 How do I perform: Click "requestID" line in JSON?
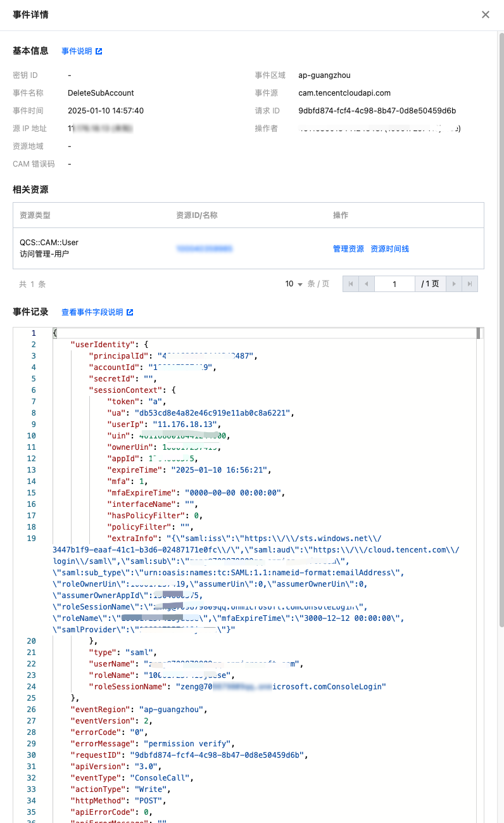(189, 755)
